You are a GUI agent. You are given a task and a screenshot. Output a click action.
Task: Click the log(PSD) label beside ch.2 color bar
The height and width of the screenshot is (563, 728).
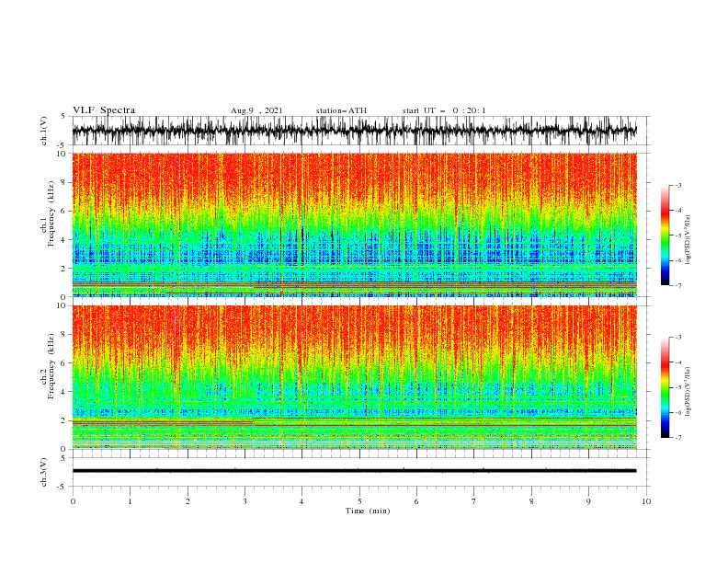coord(688,392)
